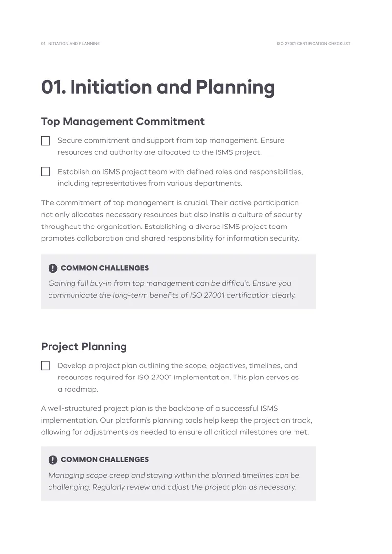Click the 'Secure commitment and support' item text

pyautogui.click(x=171, y=147)
